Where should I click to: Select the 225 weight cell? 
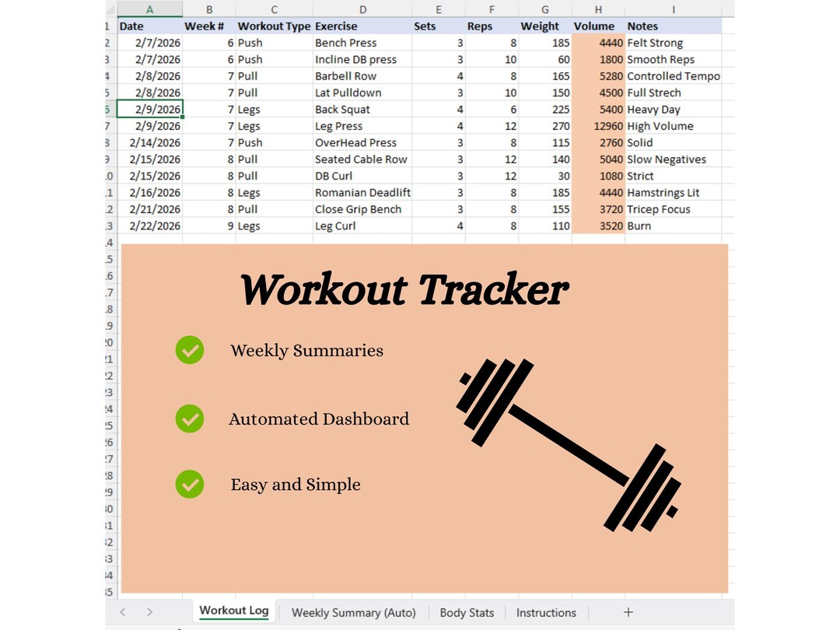pos(544,110)
